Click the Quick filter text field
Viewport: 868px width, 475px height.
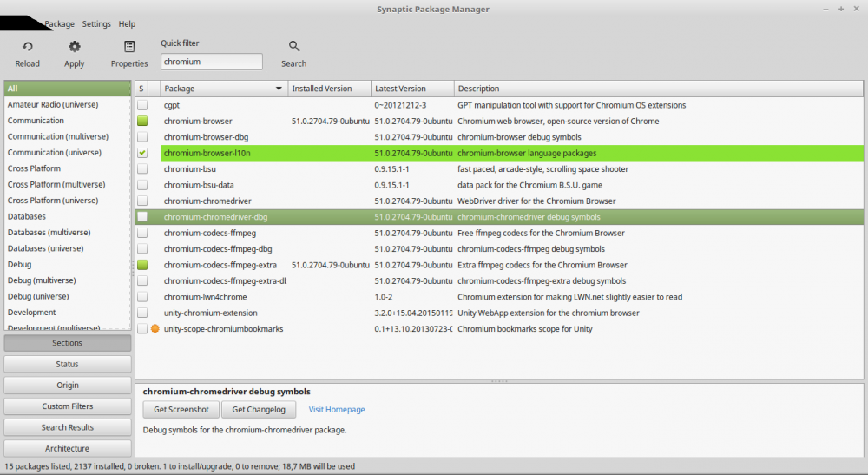pos(212,62)
